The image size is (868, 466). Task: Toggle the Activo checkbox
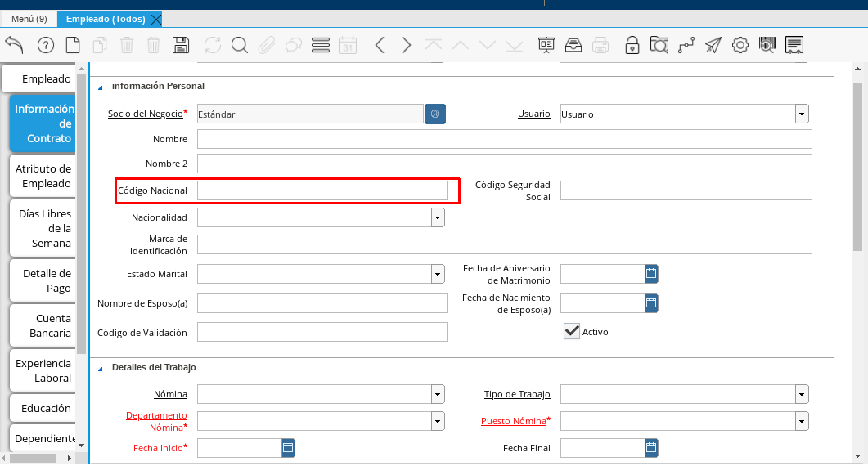[x=572, y=331]
